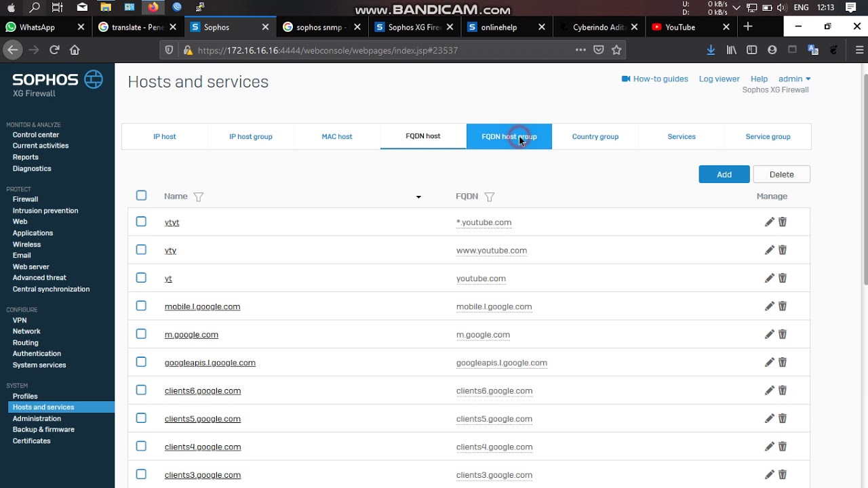Open the Log viewer link

[719, 79]
